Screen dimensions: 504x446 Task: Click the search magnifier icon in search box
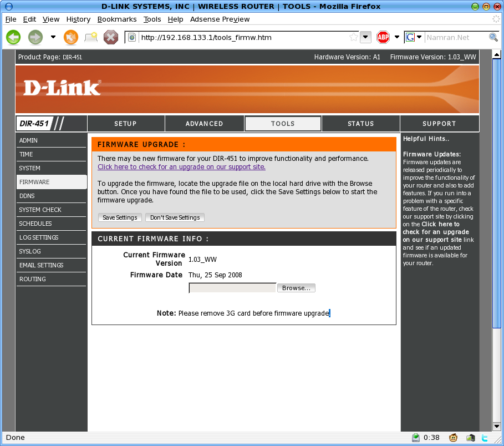point(493,38)
